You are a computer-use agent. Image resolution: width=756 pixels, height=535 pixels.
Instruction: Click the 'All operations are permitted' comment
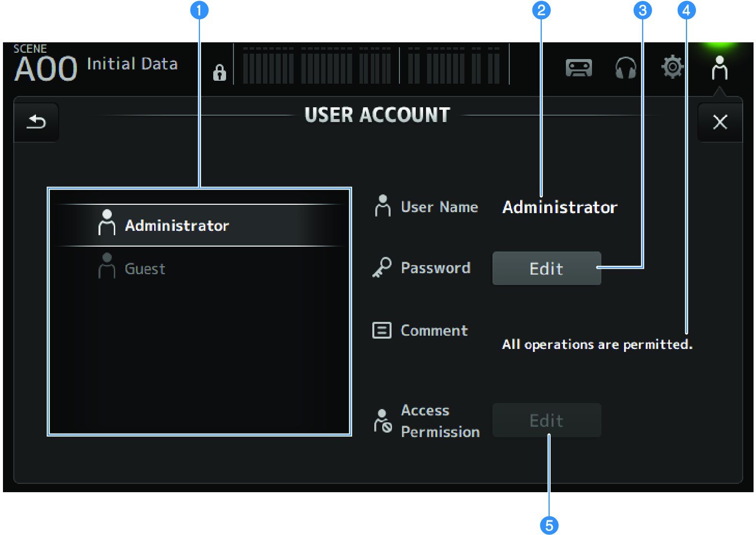click(x=597, y=345)
